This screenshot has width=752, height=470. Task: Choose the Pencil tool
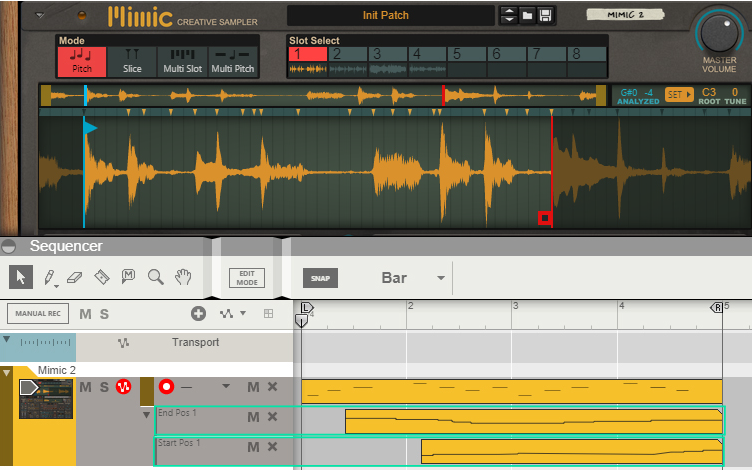[49, 278]
